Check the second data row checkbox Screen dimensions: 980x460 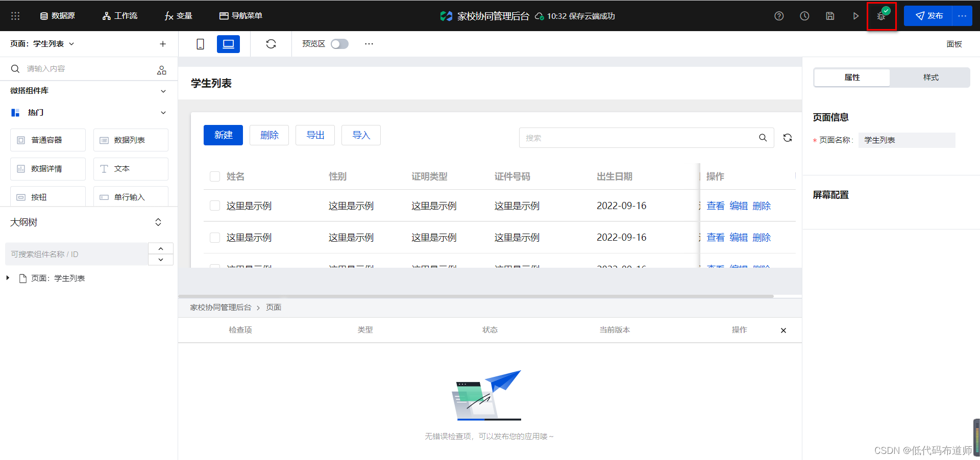[x=215, y=238]
